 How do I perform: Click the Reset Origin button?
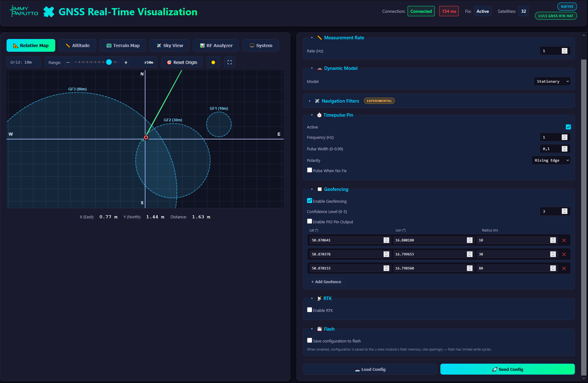182,62
